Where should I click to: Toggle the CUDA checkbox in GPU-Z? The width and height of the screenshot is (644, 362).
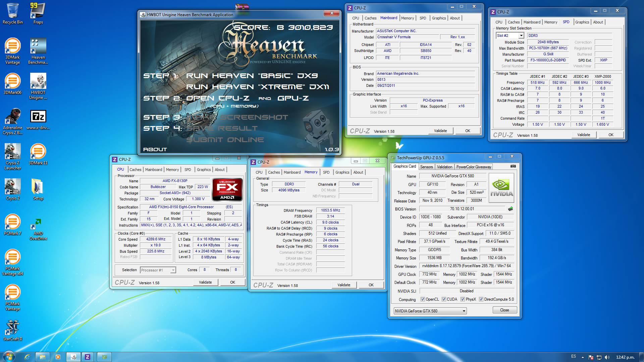(x=444, y=299)
